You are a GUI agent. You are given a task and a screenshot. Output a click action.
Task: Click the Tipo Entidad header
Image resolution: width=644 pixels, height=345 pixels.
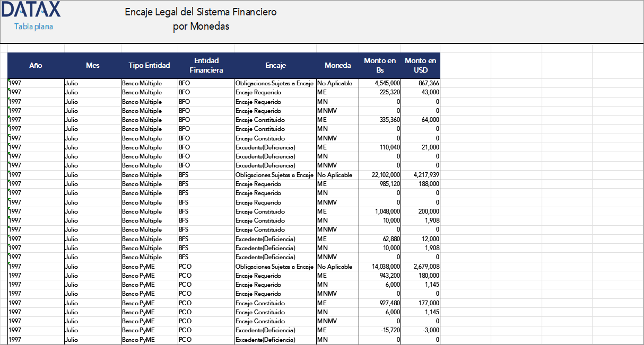click(149, 65)
